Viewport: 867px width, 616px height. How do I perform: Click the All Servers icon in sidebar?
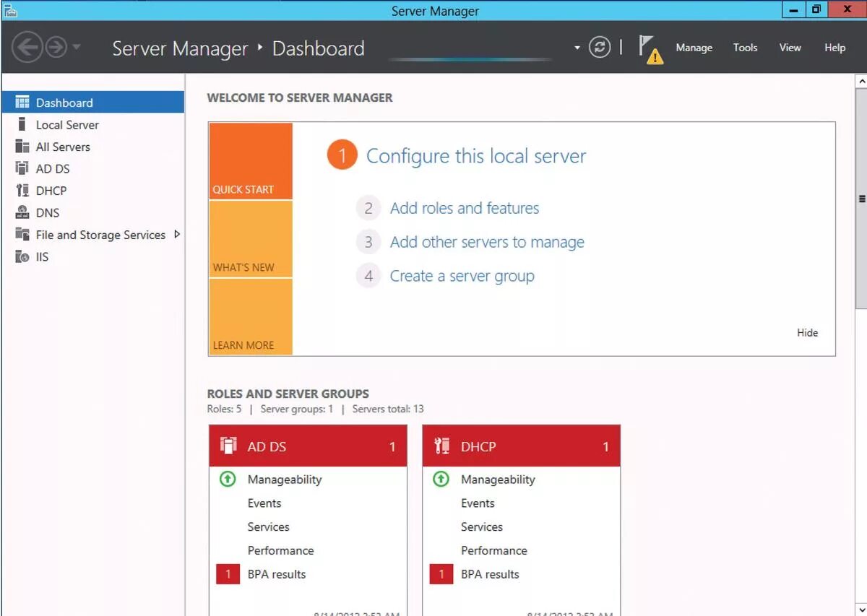point(22,147)
